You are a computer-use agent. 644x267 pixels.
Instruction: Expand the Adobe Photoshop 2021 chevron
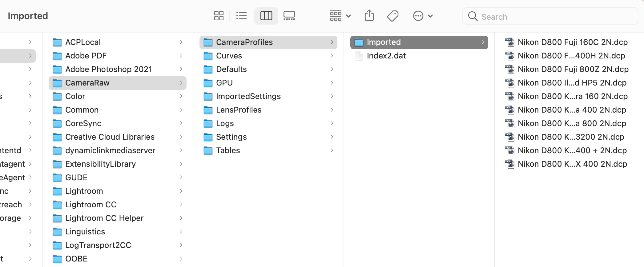tap(181, 69)
